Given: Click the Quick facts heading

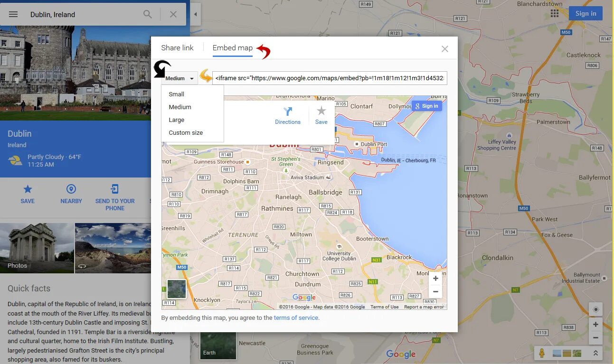Looking at the screenshot, I should click(x=29, y=289).
